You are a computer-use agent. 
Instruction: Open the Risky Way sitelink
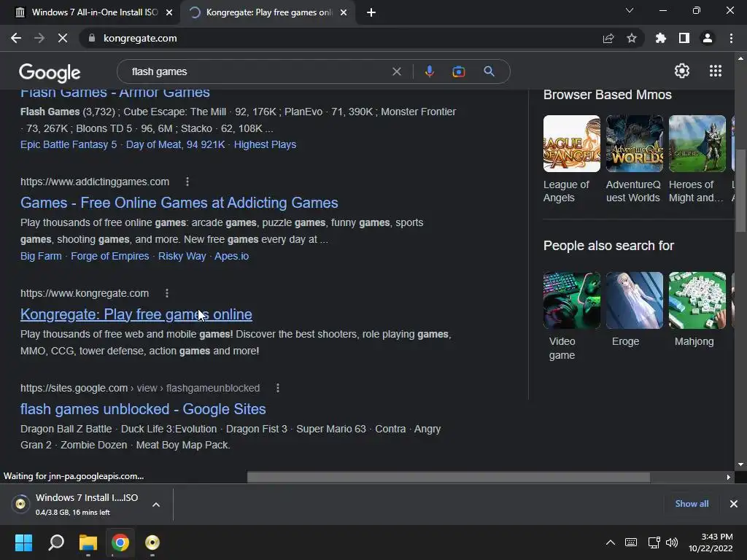182,256
